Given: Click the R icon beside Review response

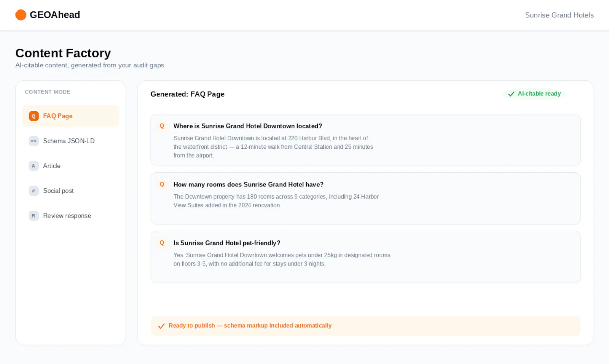Looking at the screenshot, I should 33,216.
